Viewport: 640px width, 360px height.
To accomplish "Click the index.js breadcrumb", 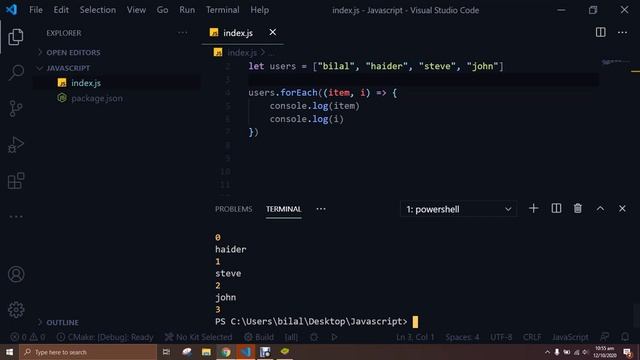I will point(242,53).
